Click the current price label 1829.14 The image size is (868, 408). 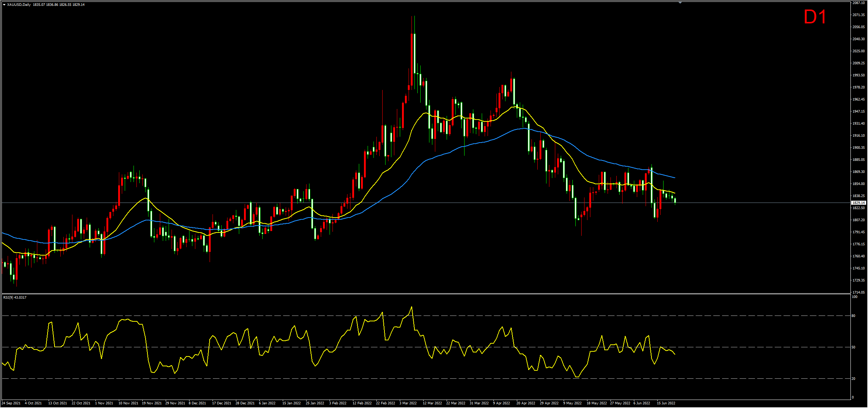[858, 203]
